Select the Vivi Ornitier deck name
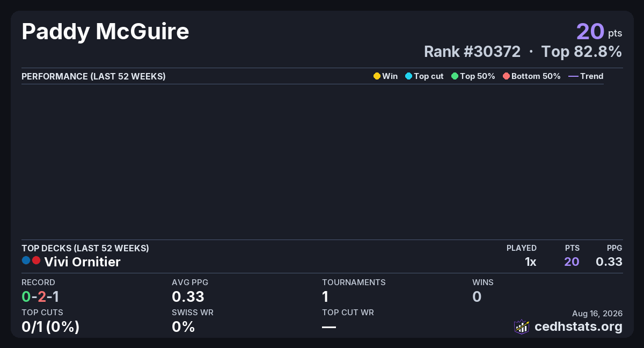Screen dimensions: 644x348 (x=82, y=262)
